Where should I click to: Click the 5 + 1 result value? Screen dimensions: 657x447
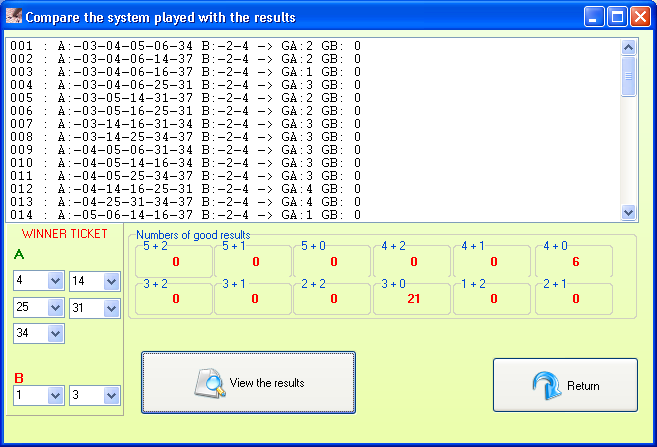256,262
